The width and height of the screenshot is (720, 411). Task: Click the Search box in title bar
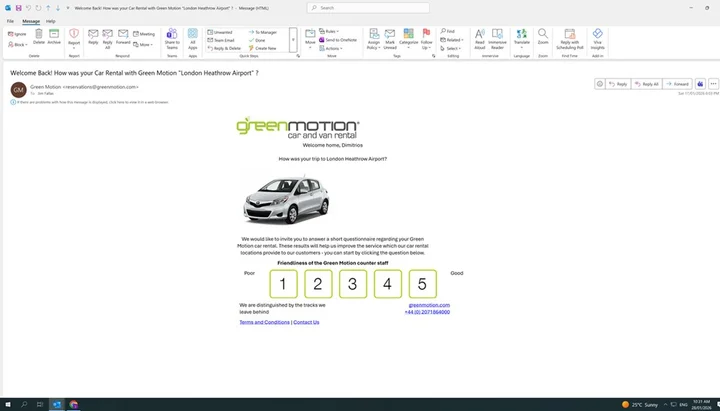tap(368, 8)
